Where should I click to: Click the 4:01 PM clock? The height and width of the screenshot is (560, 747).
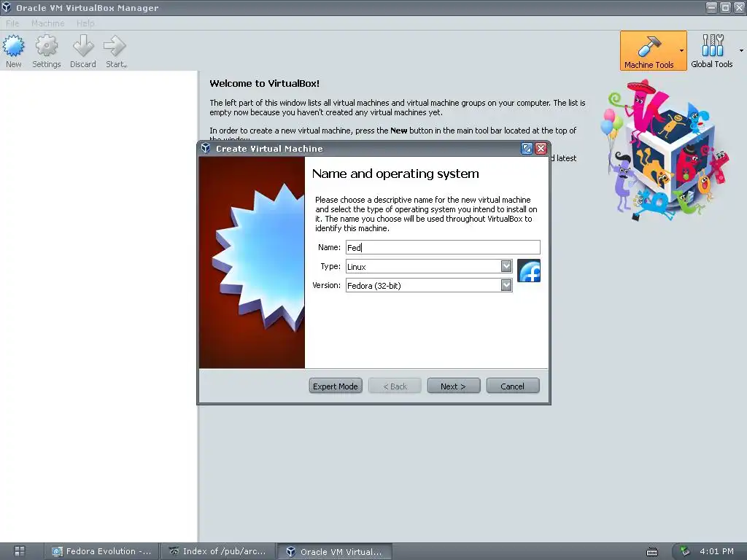(716, 551)
